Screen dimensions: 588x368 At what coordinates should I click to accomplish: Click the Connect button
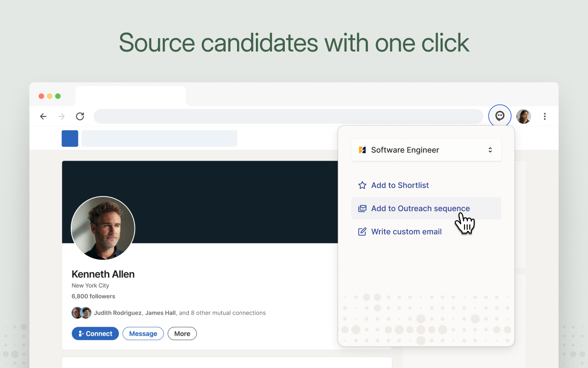pos(95,333)
